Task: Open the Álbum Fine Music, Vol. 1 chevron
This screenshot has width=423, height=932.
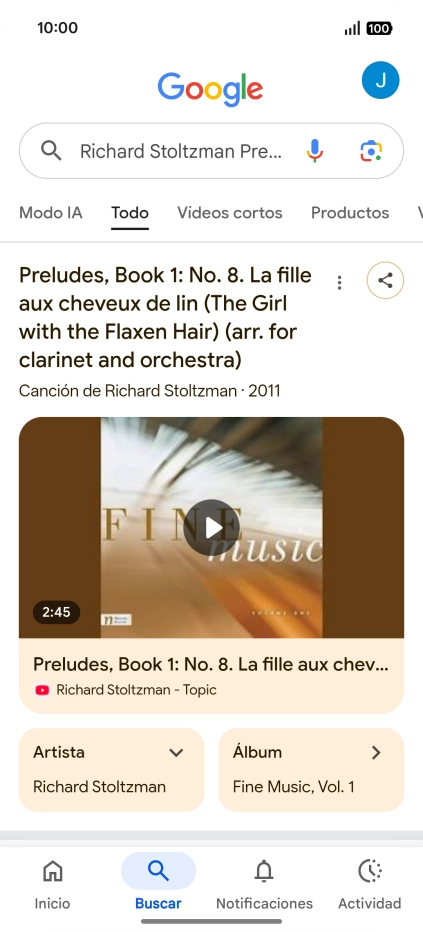Action: coord(375,752)
